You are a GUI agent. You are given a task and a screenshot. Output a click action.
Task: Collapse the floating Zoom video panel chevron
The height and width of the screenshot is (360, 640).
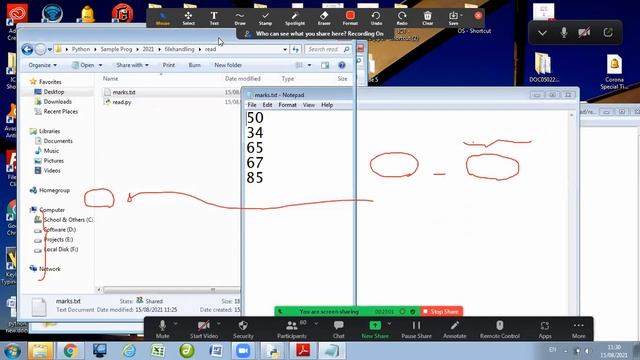click(x=542, y=33)
